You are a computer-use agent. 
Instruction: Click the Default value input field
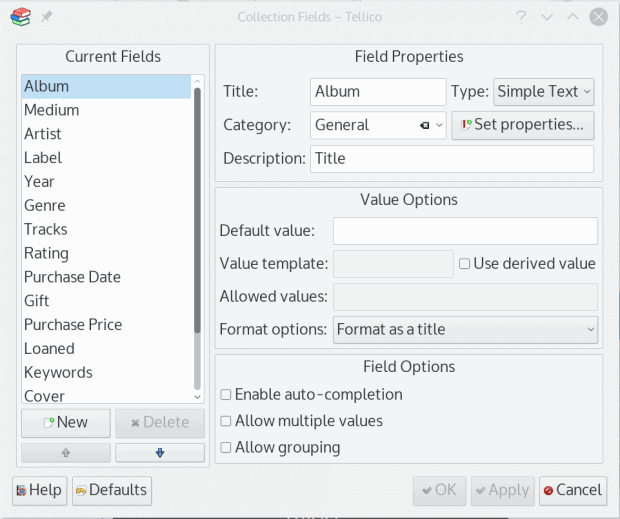(464, 231)
